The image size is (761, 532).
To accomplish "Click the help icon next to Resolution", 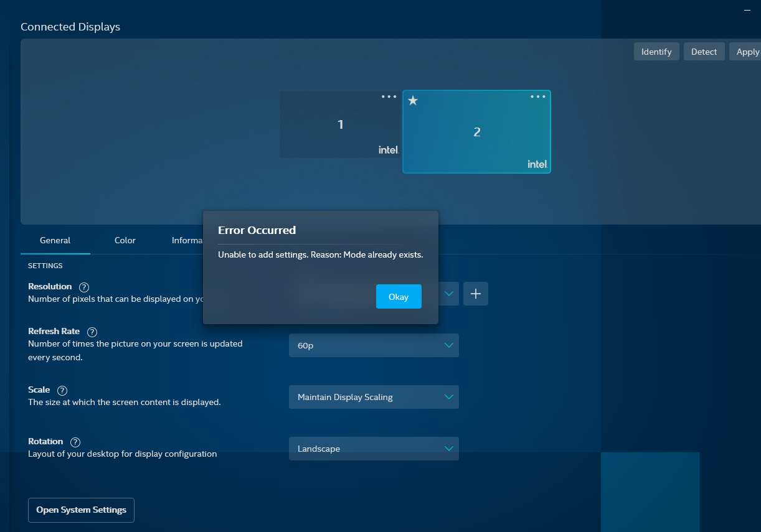I will [x=84, y=287].
